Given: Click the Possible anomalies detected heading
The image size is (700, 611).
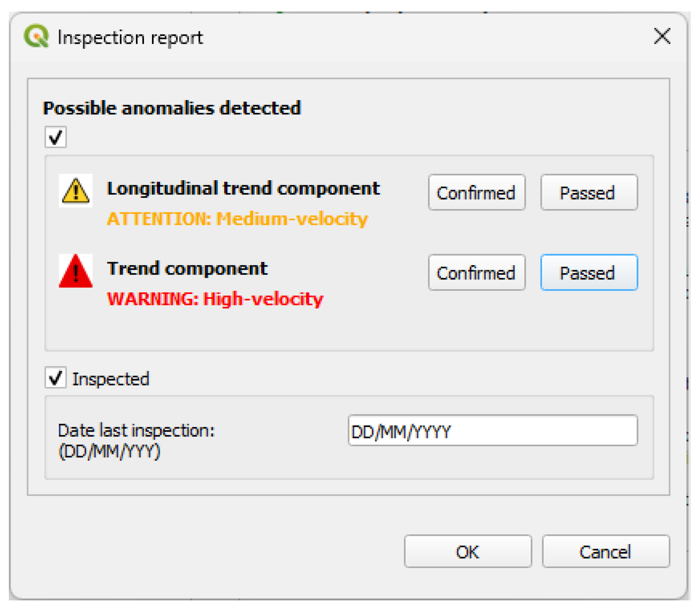Looking at the screenshot, I should coord(173,107).
